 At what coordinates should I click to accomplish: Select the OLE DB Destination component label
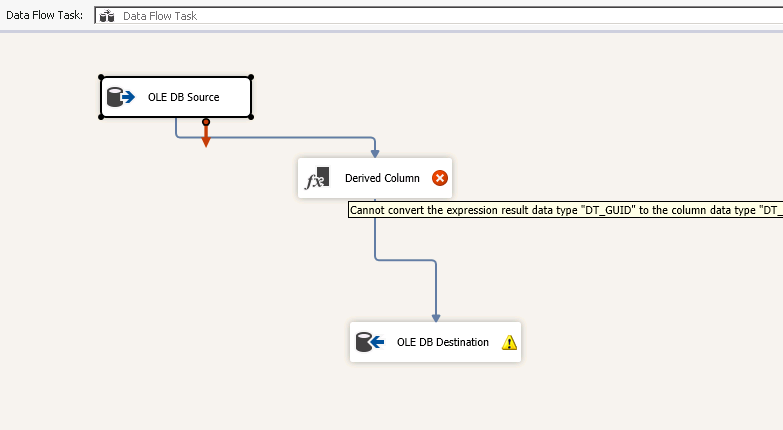click(x=442, y=342)
